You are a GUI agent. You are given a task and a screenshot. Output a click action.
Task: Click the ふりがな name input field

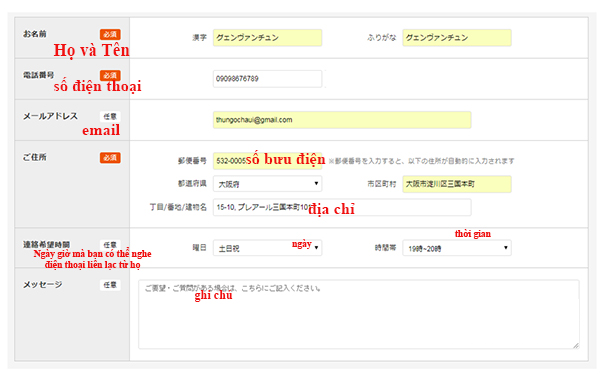(x=457, y=38)
